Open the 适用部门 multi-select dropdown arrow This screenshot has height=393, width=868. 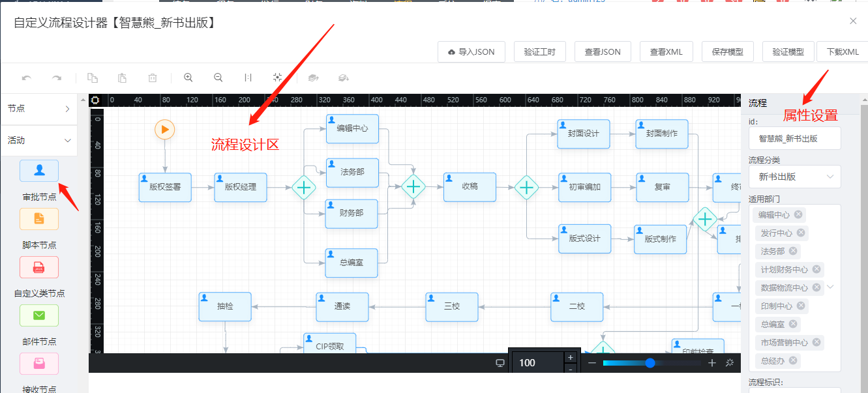[830, 287]
